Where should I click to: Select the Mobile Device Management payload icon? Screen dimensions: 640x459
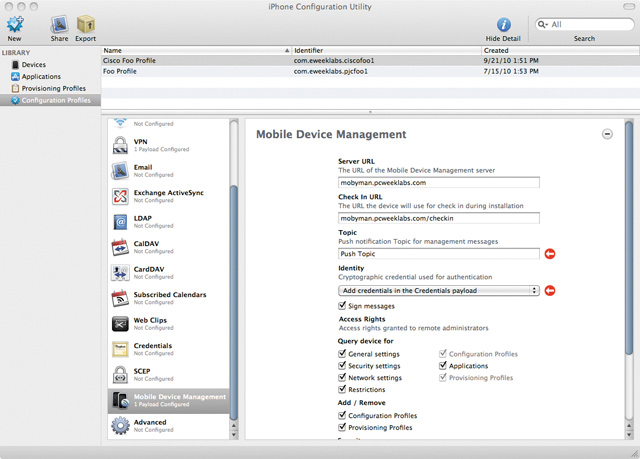[121, 400]
